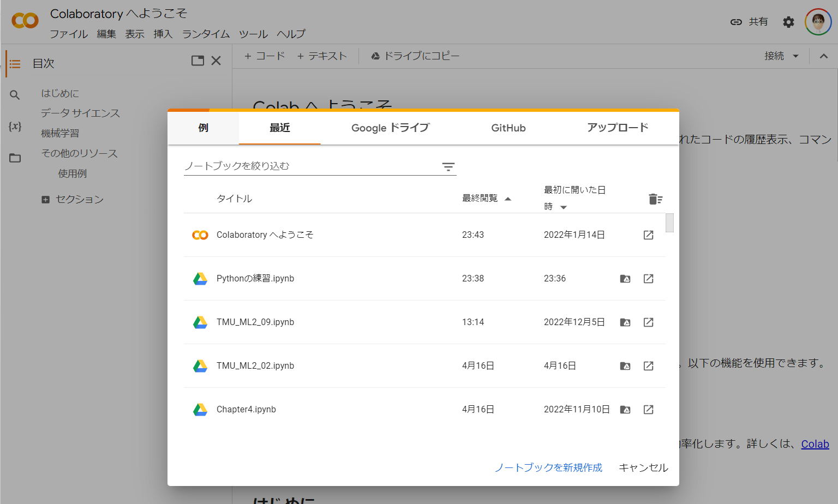
Task: Follow the Colab hyperlink in notebook text
Action: coord(815,444)
